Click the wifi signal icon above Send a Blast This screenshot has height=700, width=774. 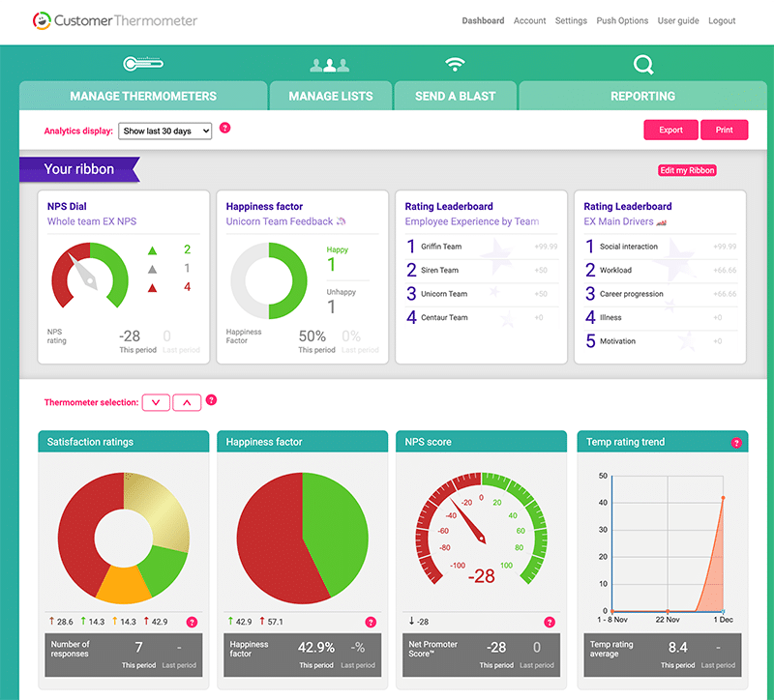[x=455, y=65]
